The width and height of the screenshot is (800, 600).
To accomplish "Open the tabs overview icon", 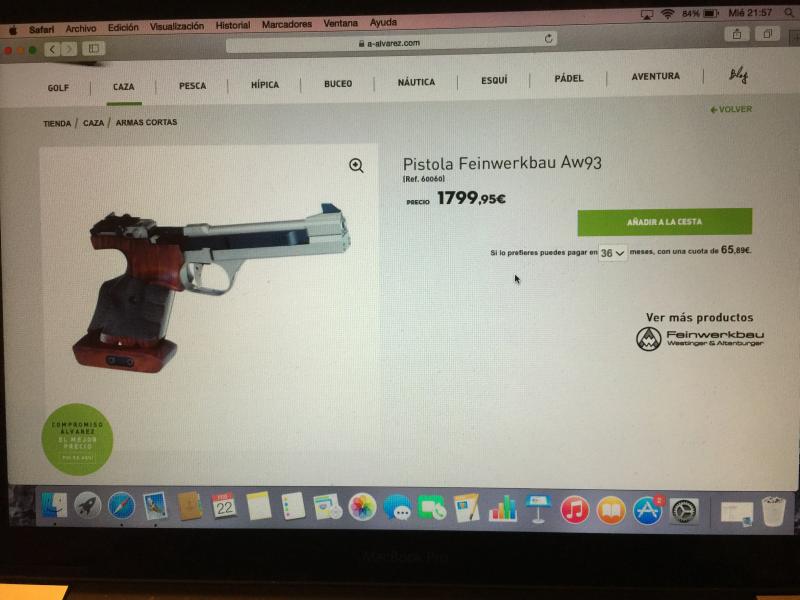I will (767, 34).
